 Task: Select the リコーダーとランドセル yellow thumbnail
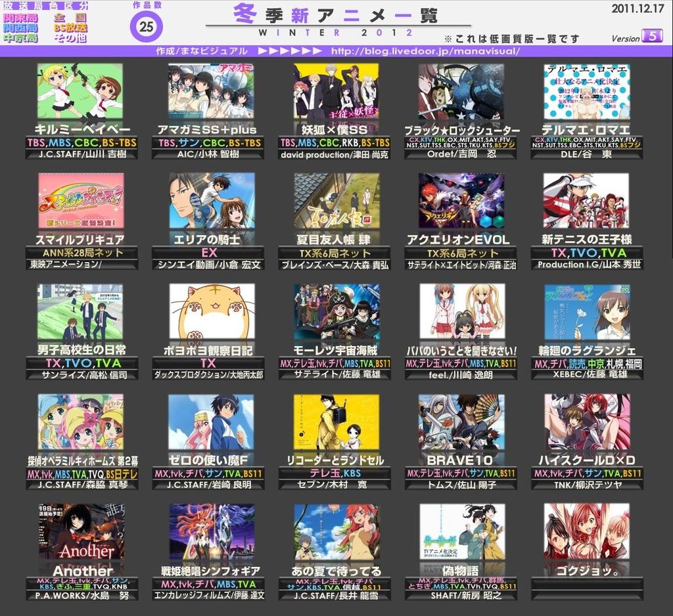point(336,422)
